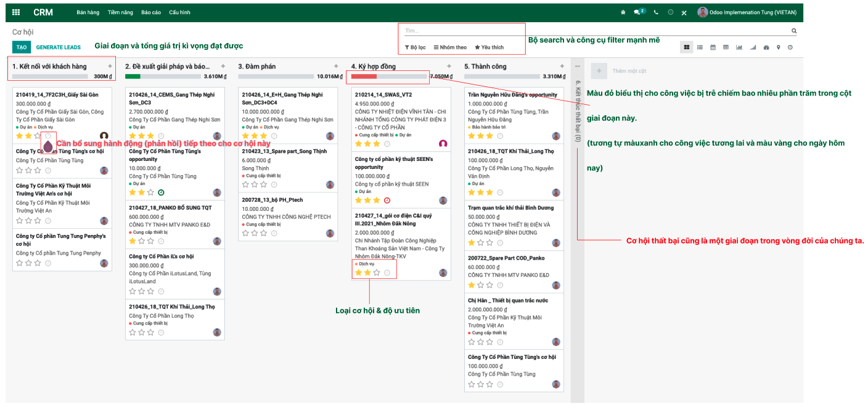Image resolution: width=868 pixels, height=420 pixels.
Task: Open red overdue activity clock on SEEN's opportunity card
Action: [x=387, y=200]
